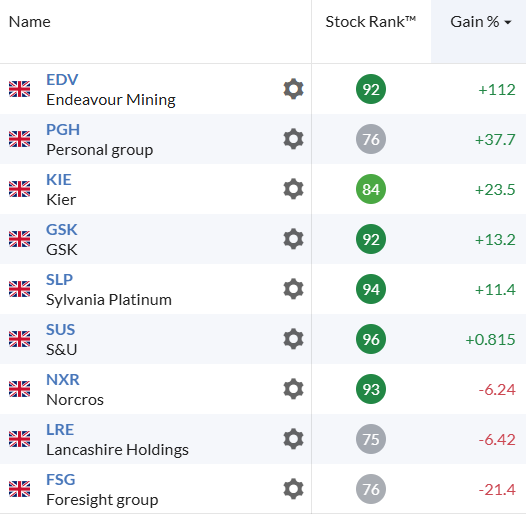
Task: Click the -21.4 gain value
Action: click(497, 490)
